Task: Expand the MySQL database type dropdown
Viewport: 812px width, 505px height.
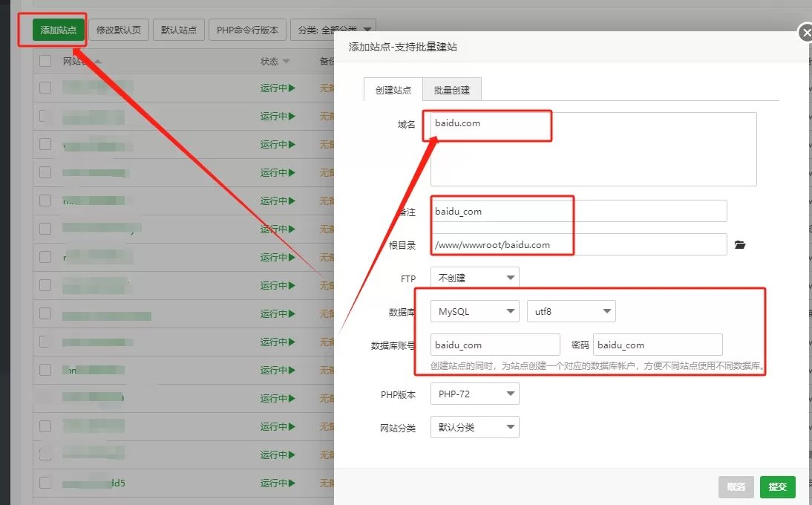Action: click(x=474, y=312)
